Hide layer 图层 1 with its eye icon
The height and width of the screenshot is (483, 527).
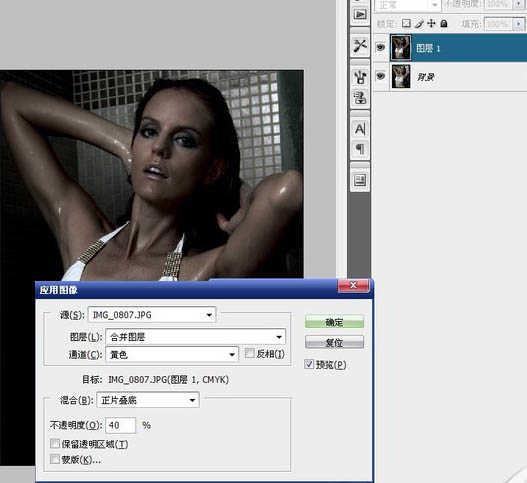[380, 47]
